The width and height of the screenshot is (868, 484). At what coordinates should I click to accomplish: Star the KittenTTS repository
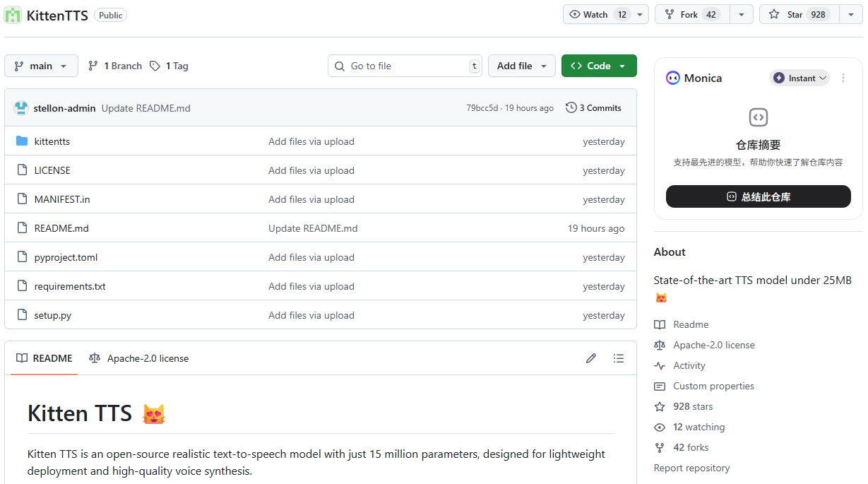click(799, 14)
